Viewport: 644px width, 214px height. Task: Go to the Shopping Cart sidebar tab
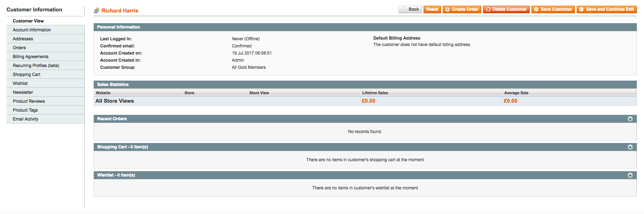[x=26, y=75]
